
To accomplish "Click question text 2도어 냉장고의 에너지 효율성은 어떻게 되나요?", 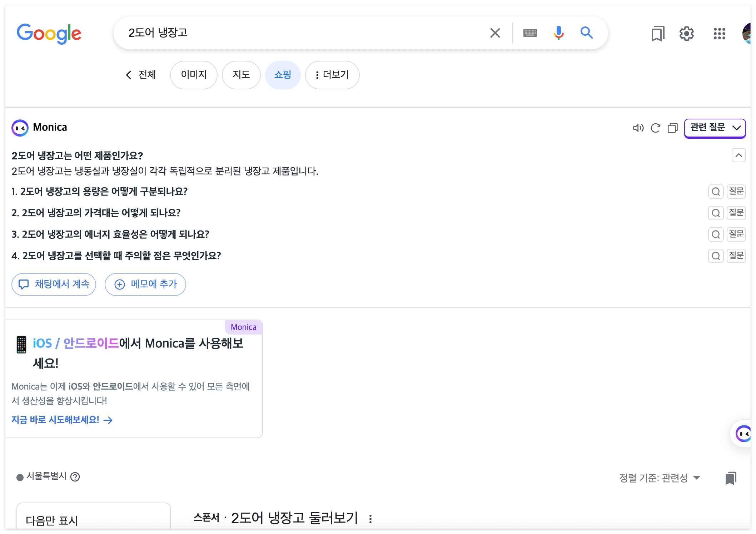I will [115, 234].
